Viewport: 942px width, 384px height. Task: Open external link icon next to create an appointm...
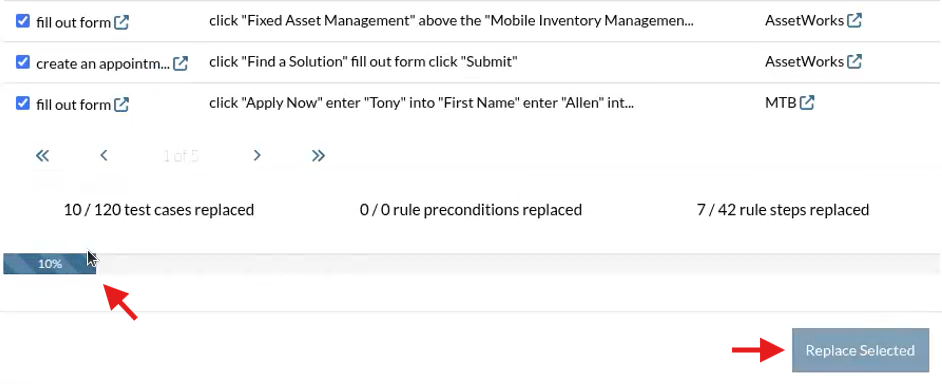click(181, 63)
